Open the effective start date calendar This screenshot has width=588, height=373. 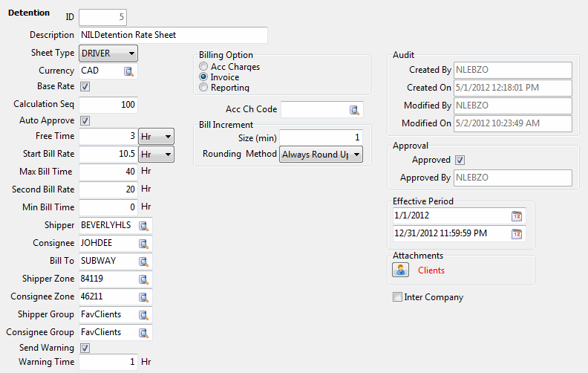pyautogui.click(x=517, y=216)
